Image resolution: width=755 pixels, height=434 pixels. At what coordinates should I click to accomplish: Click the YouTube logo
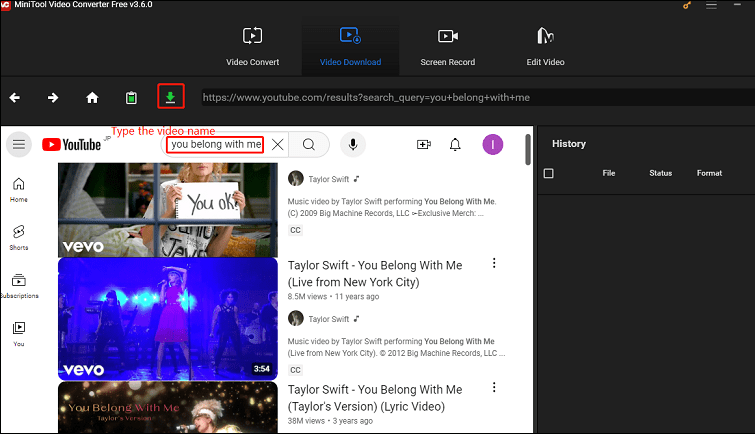click(71, 145)
